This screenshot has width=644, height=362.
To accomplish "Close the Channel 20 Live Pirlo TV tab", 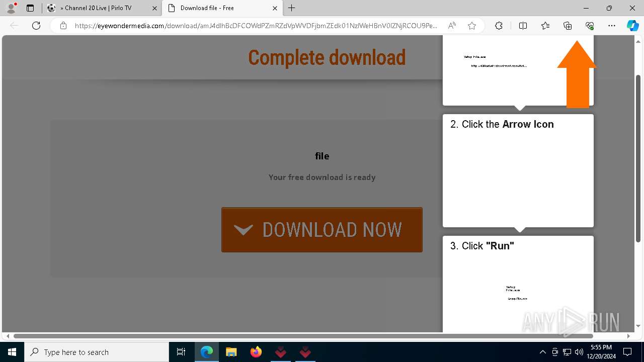I will coord(154,8).
